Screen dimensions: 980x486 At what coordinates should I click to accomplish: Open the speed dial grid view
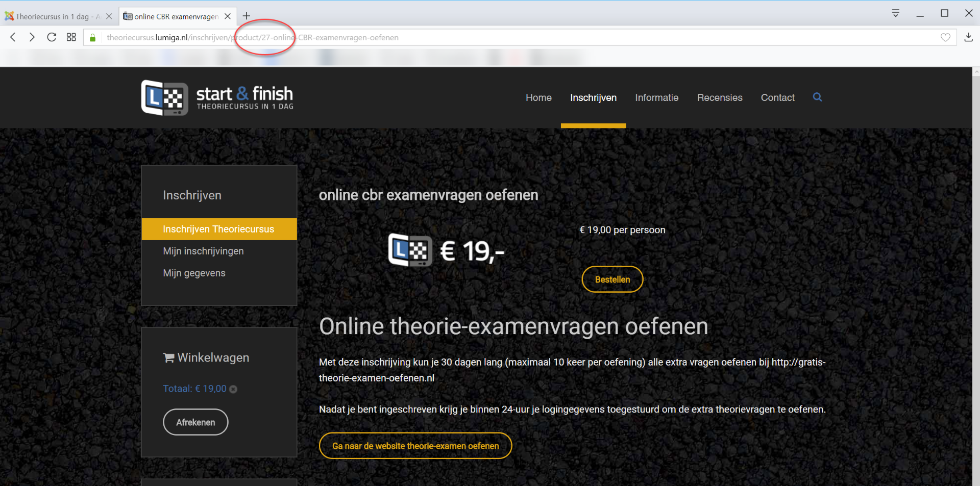71,37
